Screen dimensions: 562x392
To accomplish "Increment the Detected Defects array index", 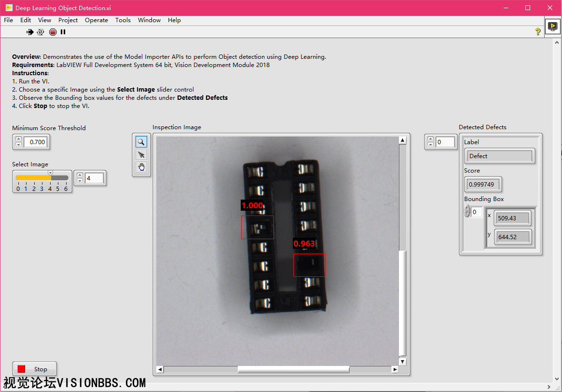I will pos(431,139).
